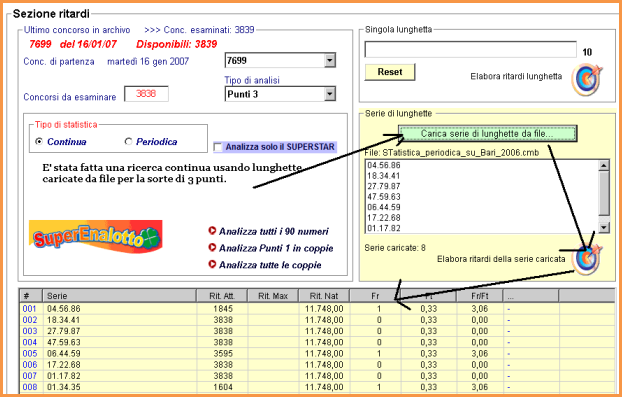Click red arrow bullet beside Analizza tutte le coppie
622x397 pixels.
[x=212, y=264]
